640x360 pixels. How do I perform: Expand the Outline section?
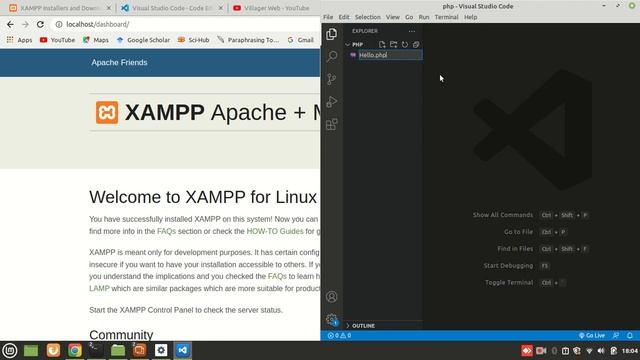point(360,326)
